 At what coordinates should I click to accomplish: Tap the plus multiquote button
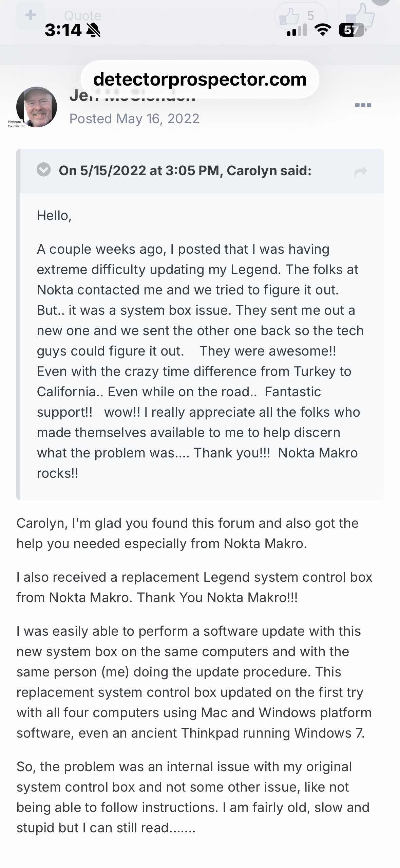click(31, 15)
